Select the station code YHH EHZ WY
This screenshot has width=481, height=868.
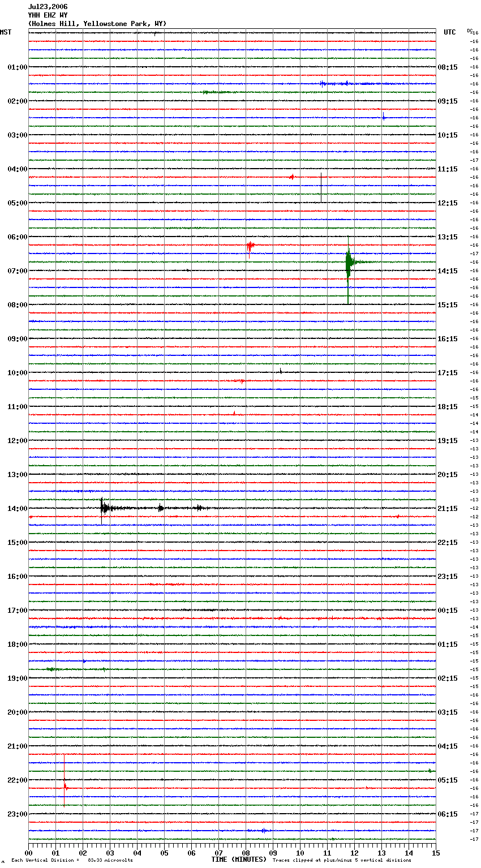point(48,15)
